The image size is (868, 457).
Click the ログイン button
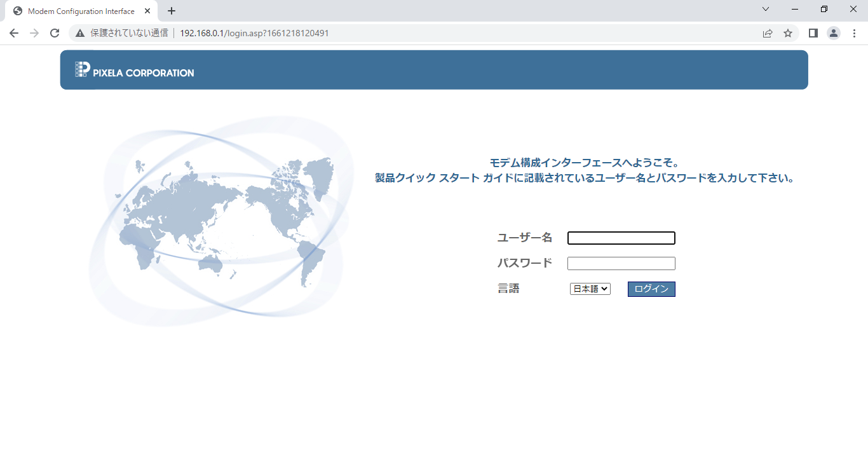[651, 289]
